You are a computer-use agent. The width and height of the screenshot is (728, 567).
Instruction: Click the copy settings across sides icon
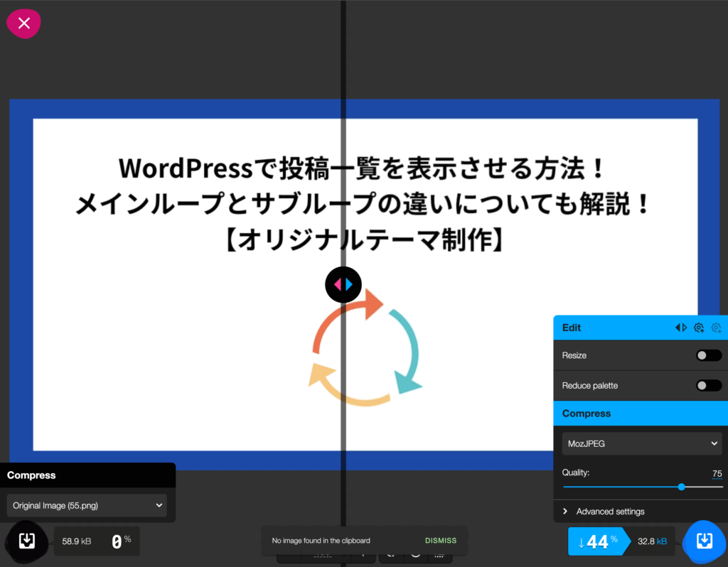click(681, 328)
